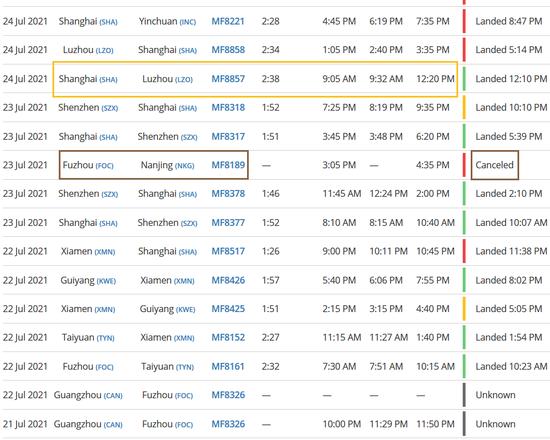Open flight MF8425 link

(228, 309)
